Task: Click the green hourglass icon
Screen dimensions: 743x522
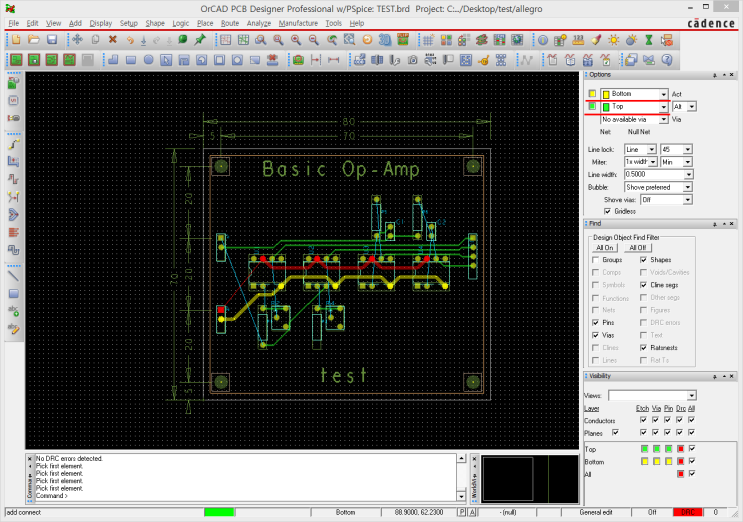Action: click(649, 40)
